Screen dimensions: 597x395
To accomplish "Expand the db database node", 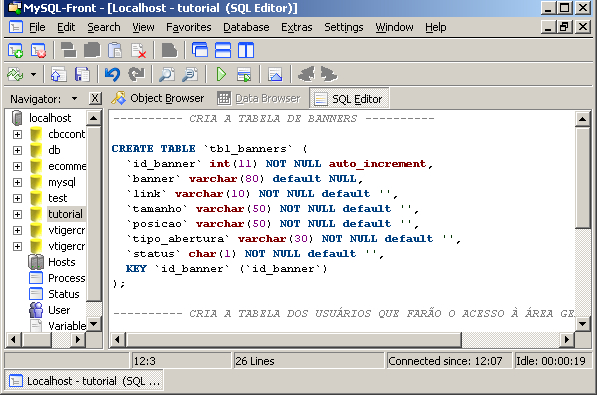I will (17, 150).
